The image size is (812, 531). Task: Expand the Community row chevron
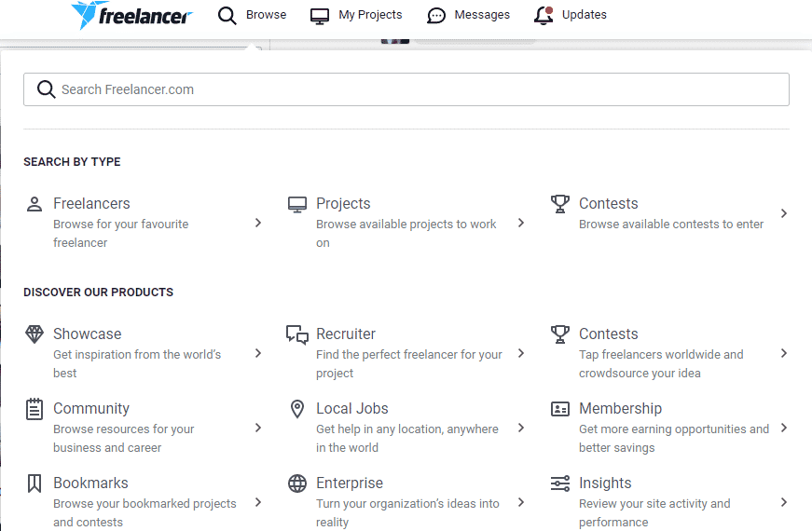click(258, 428)
